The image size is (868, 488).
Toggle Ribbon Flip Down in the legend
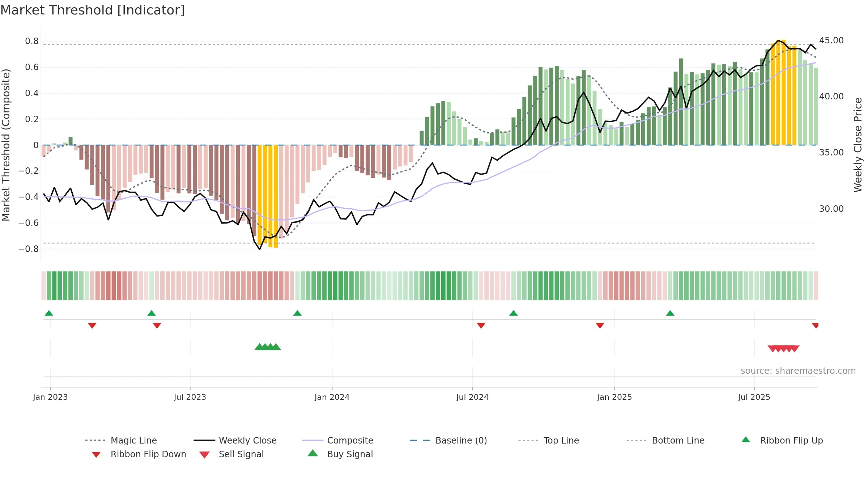coord(139,454)
